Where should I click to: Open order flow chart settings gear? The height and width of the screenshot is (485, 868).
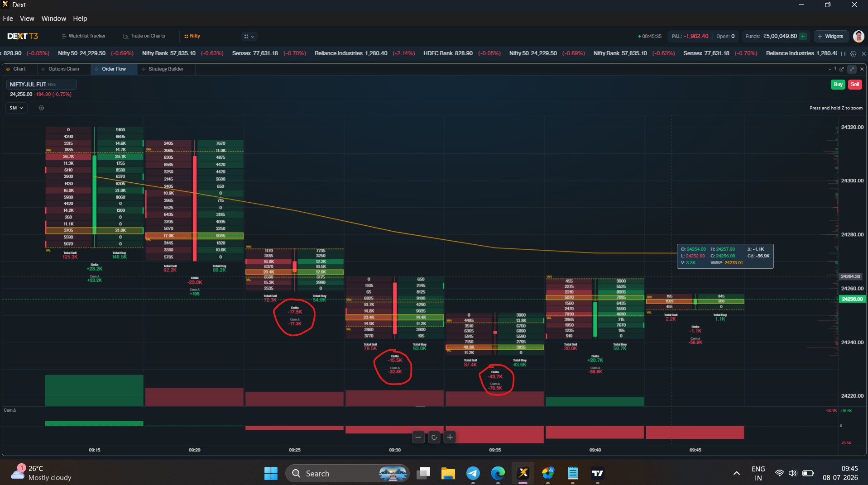tap(41, 108)
